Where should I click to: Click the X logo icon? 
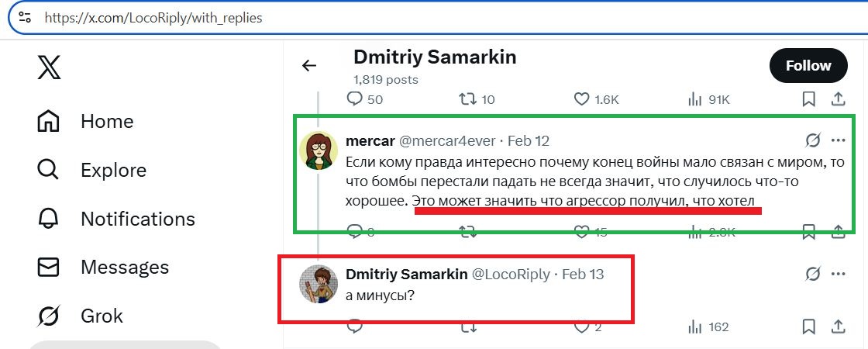pos(49,67)
